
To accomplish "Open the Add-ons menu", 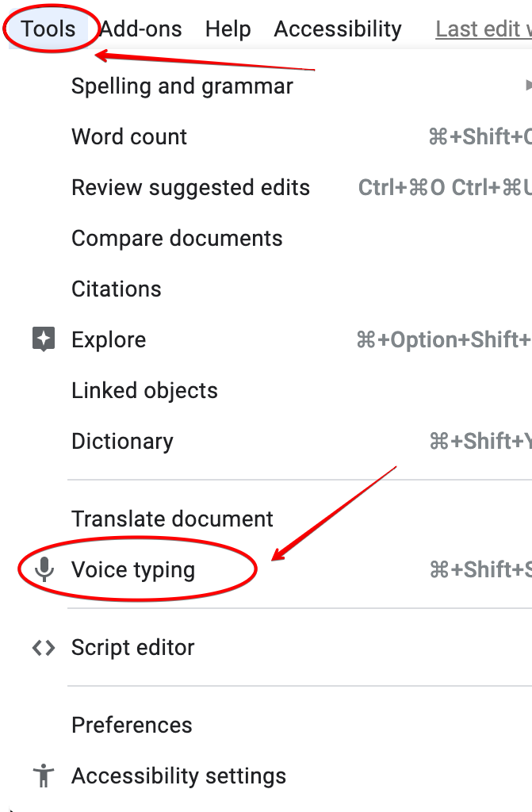I will [x=141, y=29].
